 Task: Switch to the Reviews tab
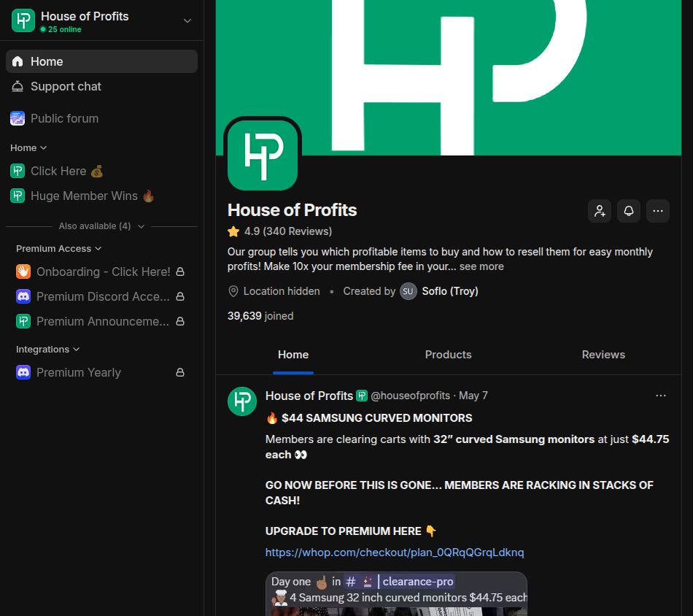point(603,355)
